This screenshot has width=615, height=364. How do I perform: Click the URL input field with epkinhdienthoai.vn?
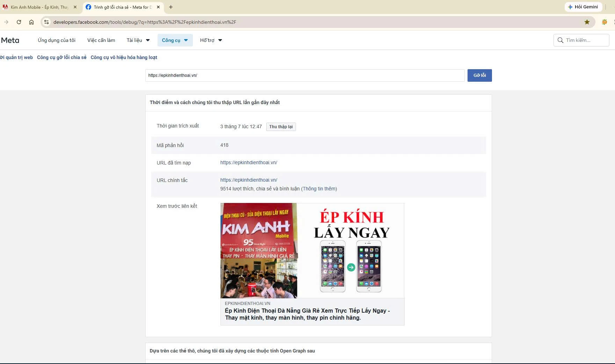305,75
